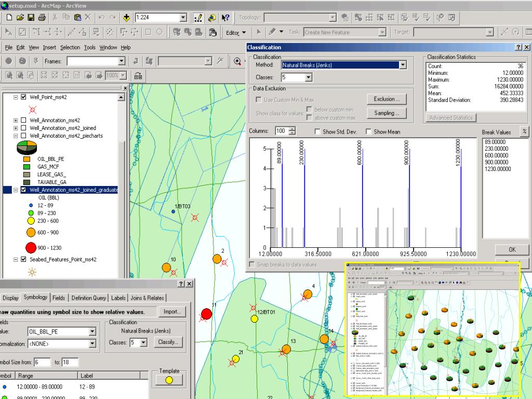532x399 pixels.
Task: Click the Paste clipboard icon
Action: tap(77, 17)
